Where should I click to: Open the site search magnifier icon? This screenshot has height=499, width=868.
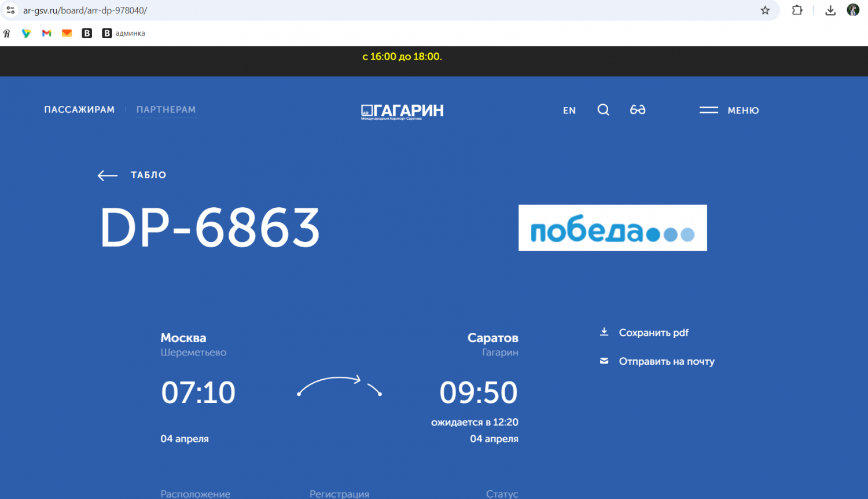(x=603, y=110)
